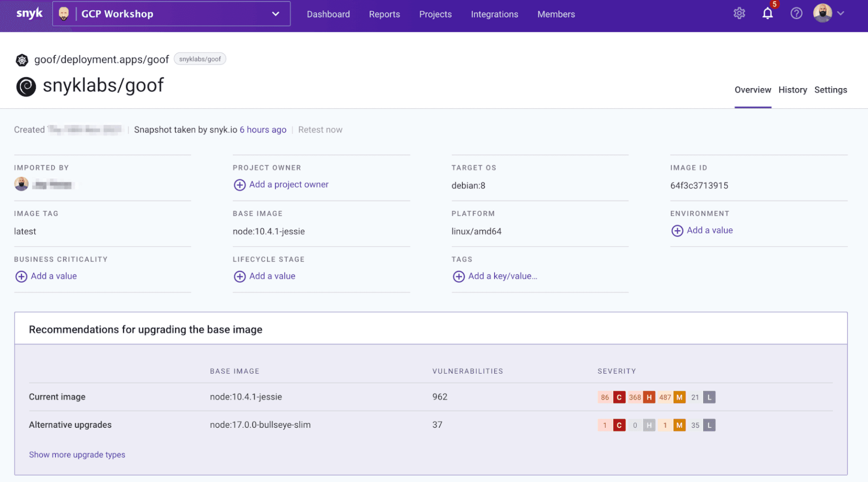Select the image ID 64f3c3713915

click(x=699, y=186)
